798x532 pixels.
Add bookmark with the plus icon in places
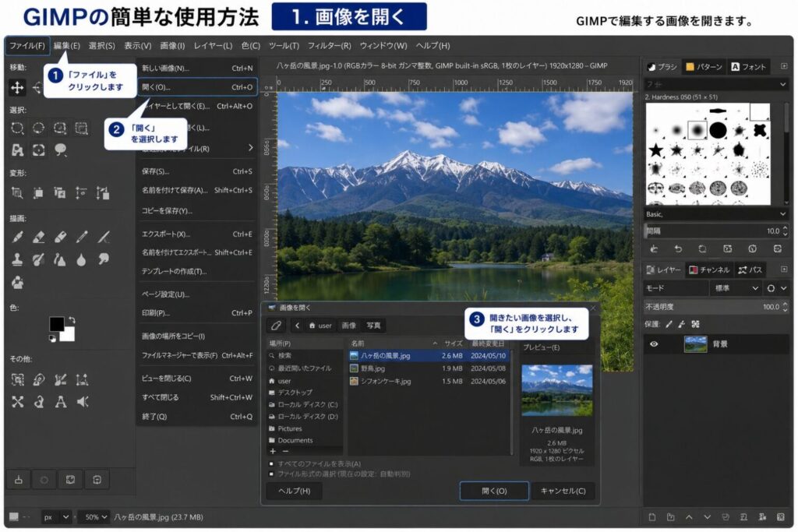tap(273, 451)
